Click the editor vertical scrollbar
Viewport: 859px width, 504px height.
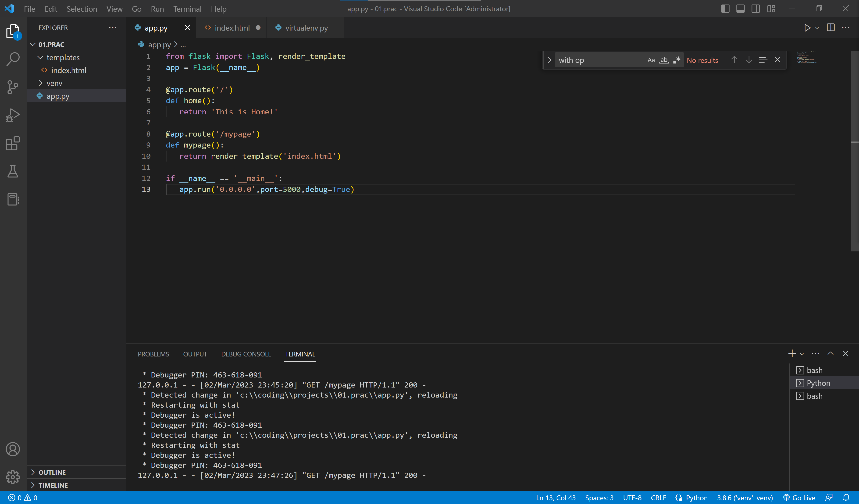pos(855,151)
